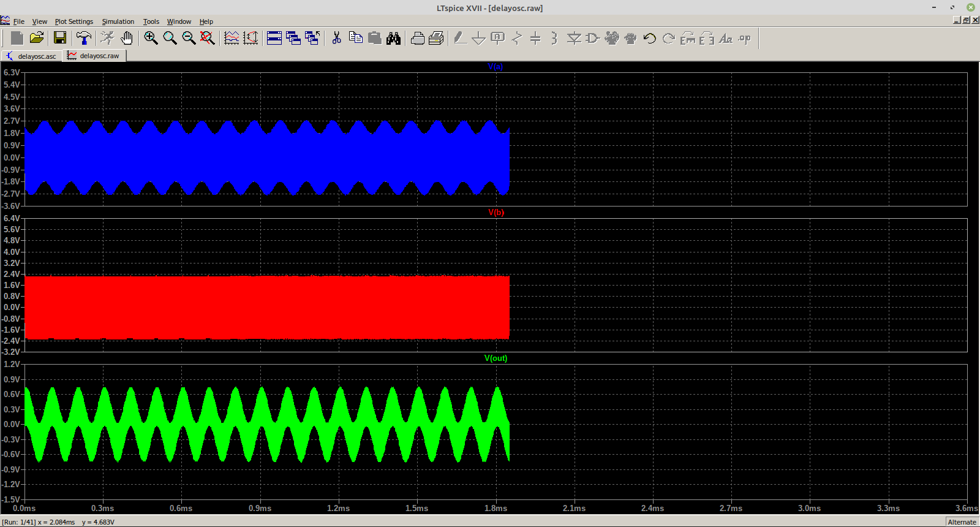
Task: Click the red V(b) waveform
Action: (266, 308)
